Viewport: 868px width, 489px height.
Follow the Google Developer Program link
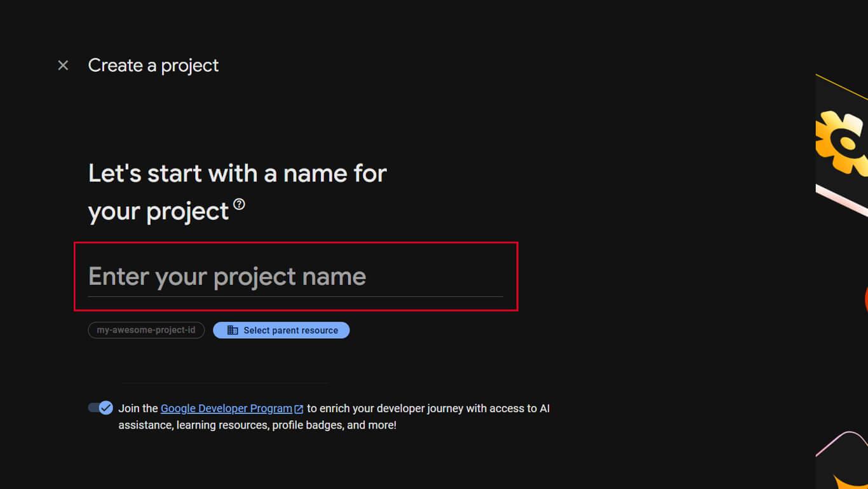tap(226, 408)
